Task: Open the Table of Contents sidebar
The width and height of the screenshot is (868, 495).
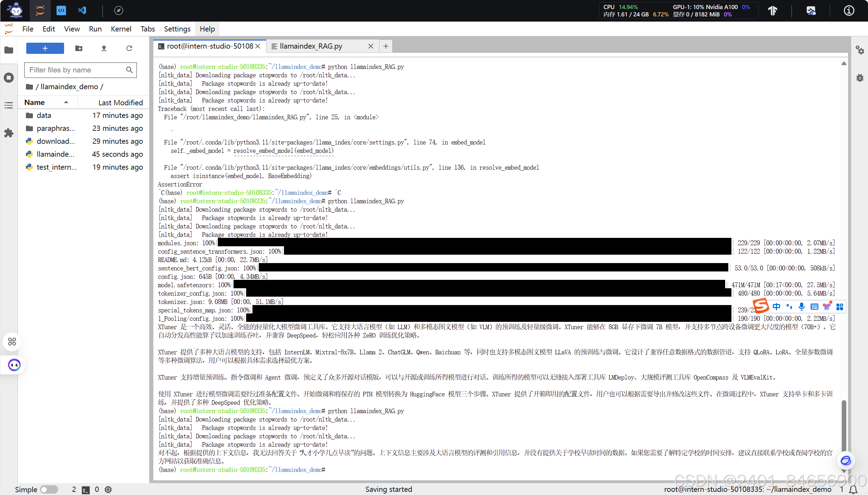Action: coord(9,105)
